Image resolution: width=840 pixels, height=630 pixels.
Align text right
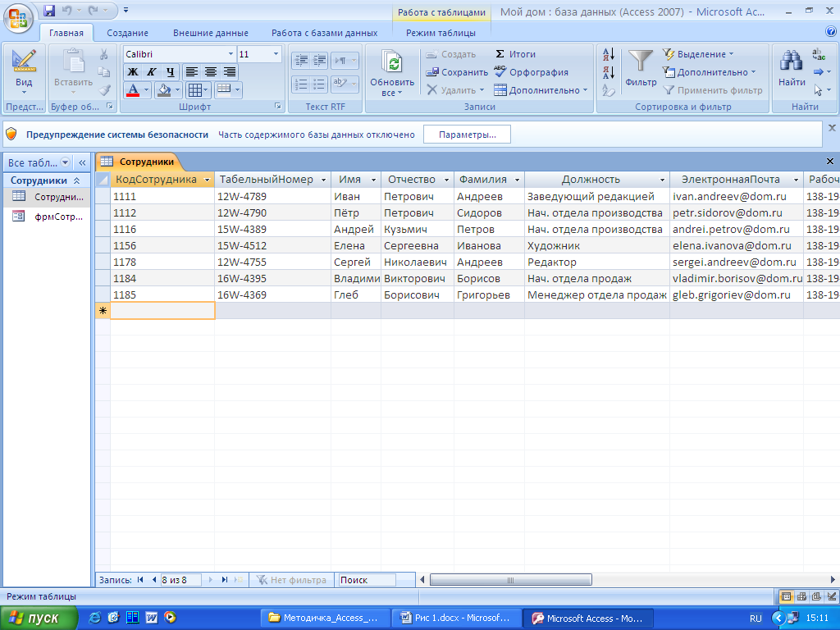tap(230, 72)
